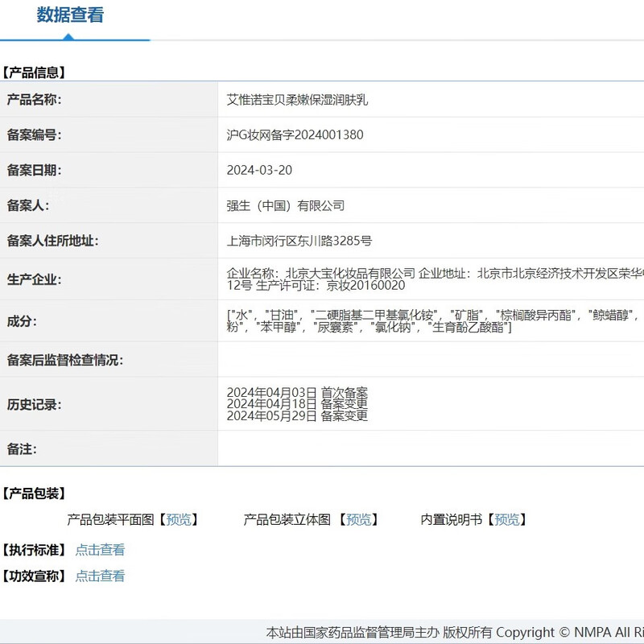
Task: Click the 备案编号 field label
Action: pyautogui.click(x=34, y=134)
